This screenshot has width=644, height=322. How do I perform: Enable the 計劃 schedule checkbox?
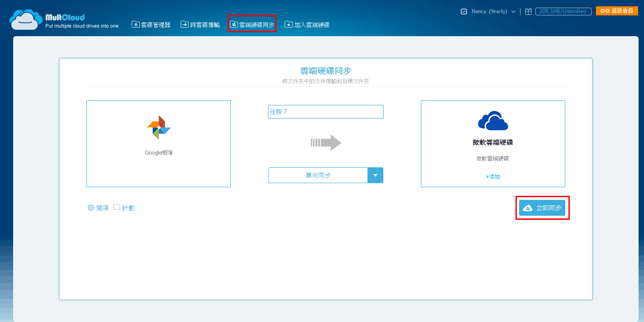116,207
